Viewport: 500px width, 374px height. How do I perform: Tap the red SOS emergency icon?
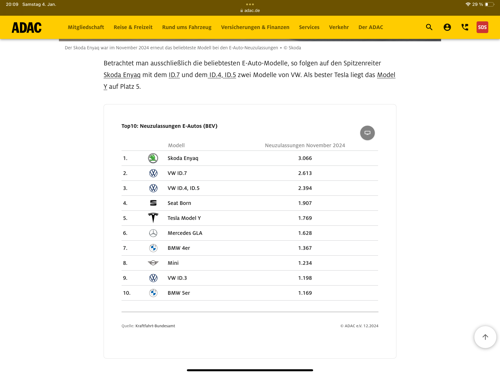click(x=482, y=27)
